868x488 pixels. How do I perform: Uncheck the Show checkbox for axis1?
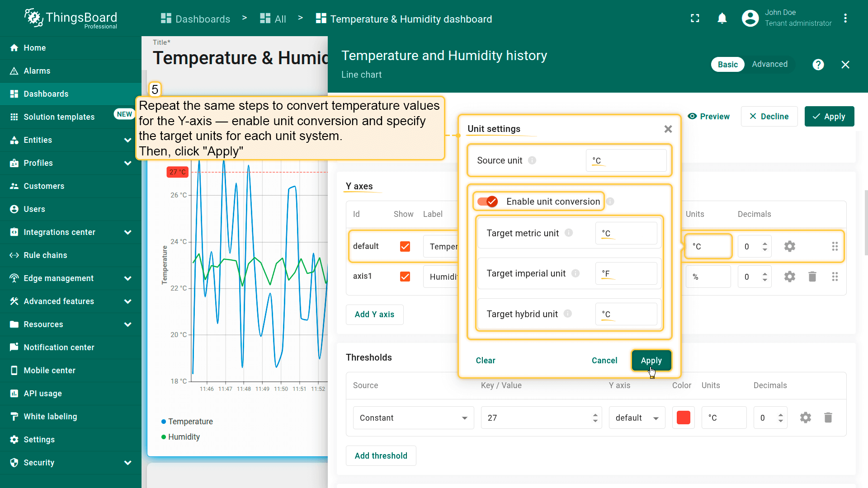pos(405,277)
